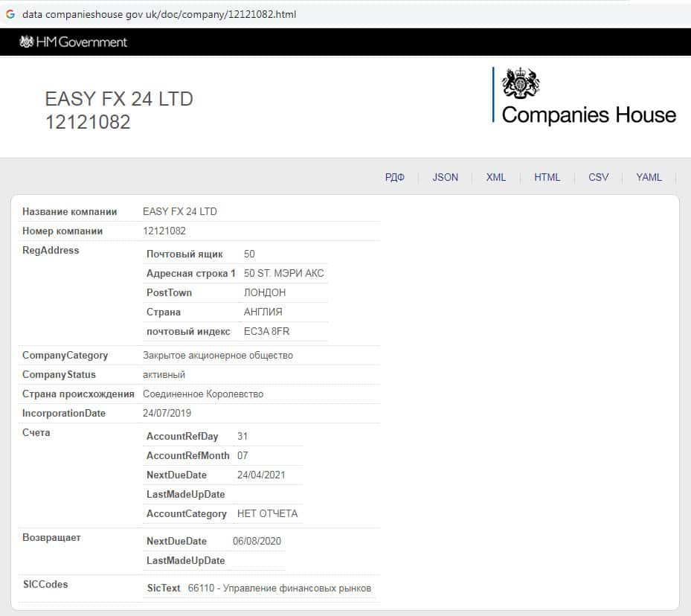Click the 'Номер компании' label

(x=62, y=231)
